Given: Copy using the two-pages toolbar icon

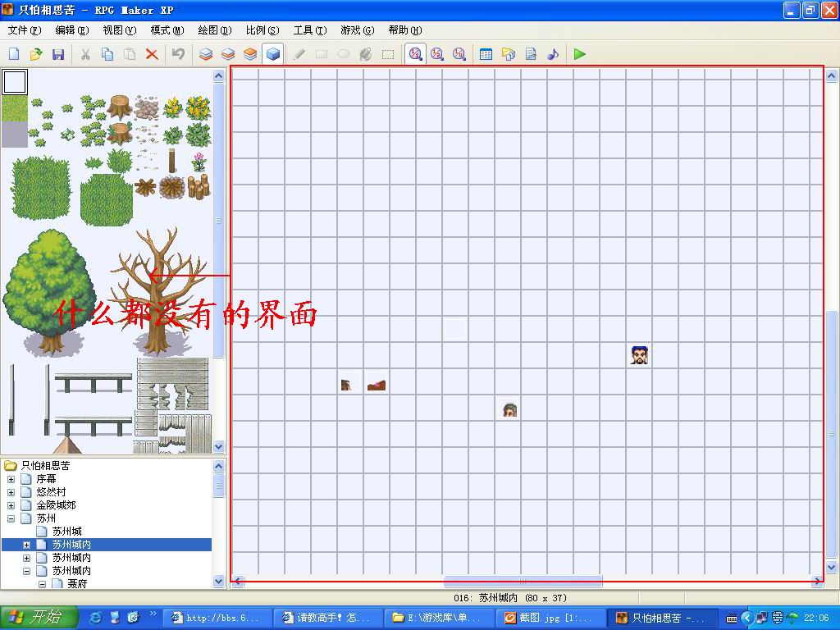Looking at the screenshot, I should (107, 54).
